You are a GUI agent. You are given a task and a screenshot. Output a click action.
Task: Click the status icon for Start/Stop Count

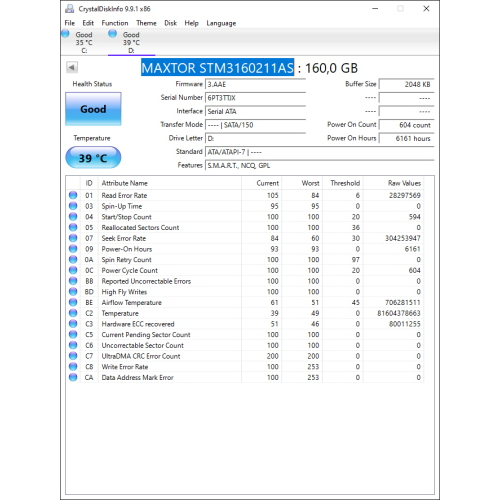click(73, 217)
